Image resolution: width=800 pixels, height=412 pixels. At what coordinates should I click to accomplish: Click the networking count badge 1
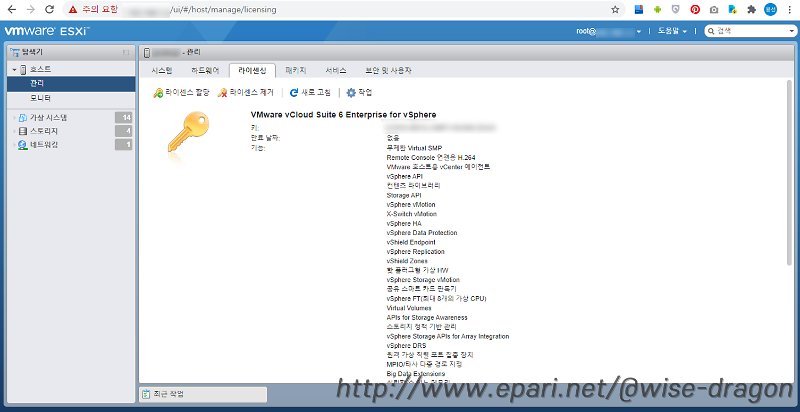pos(123,145)
